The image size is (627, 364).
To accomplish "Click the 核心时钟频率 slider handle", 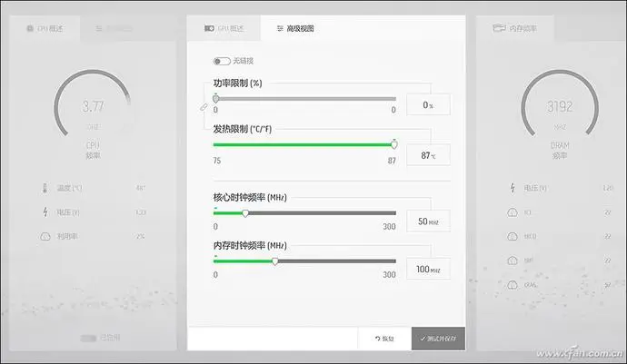I will 245,213.
